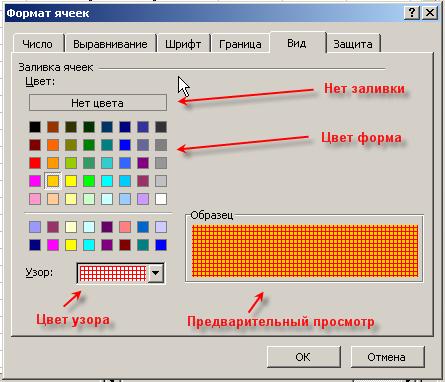Click the Отмена button
The image size is (445, 382).
(387, 357)
